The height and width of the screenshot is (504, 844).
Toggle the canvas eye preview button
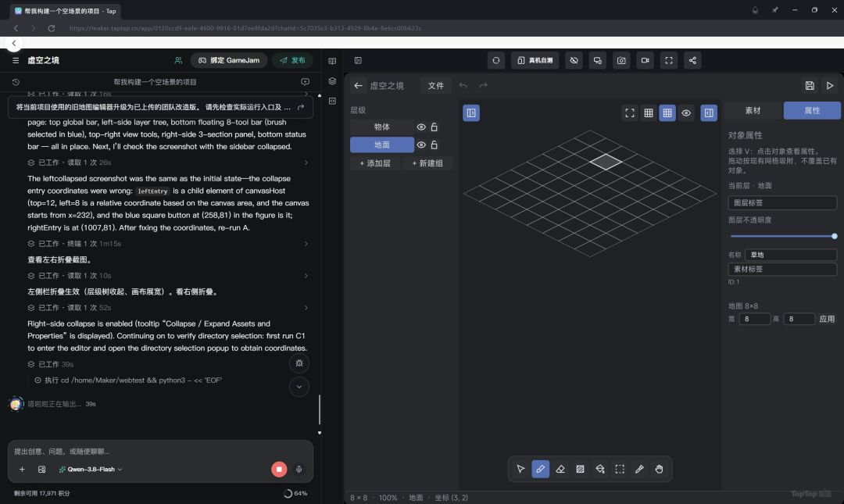pyautogui.click(x=686, y=113)
